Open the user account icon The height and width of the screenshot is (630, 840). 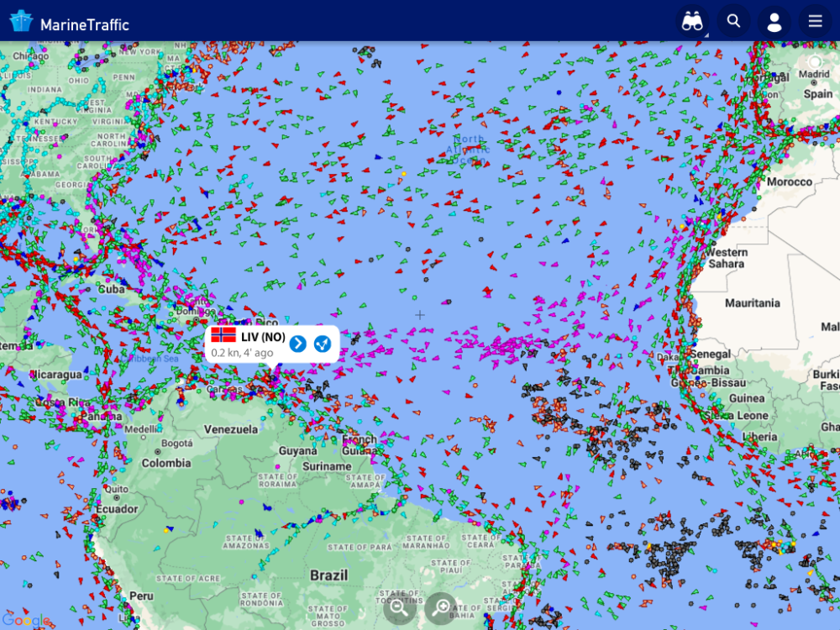pyautogui.click(x=774, y=22)
